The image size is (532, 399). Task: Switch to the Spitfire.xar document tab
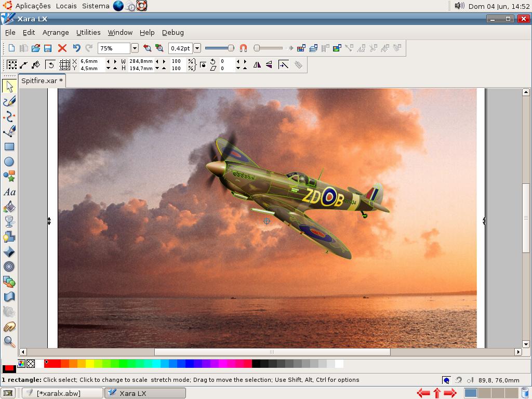pos(42,81)
